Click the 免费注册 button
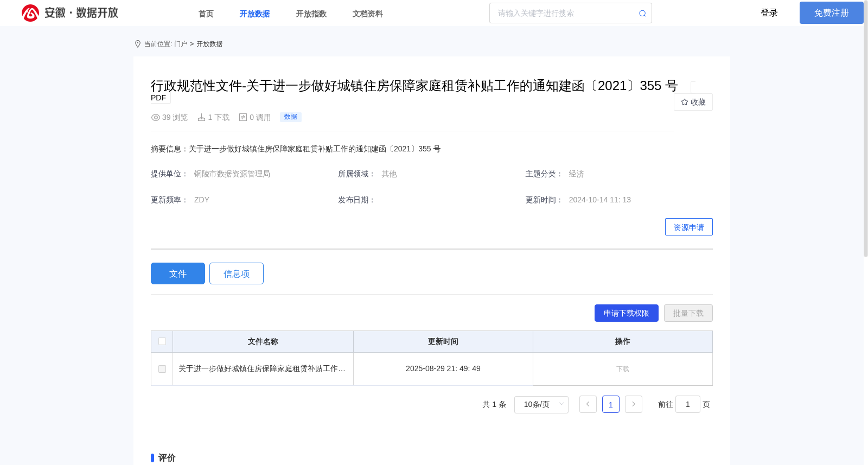 click(x=832, y=13)
